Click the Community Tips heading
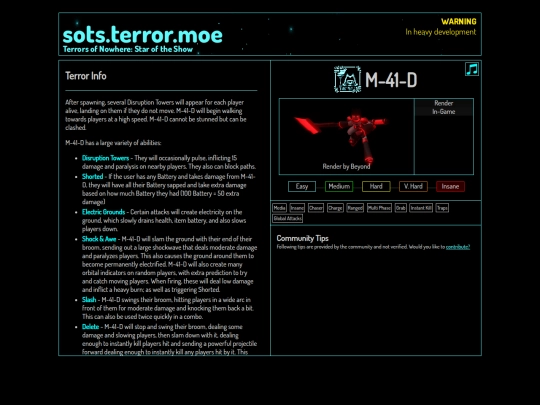 (x=302, y=238)
